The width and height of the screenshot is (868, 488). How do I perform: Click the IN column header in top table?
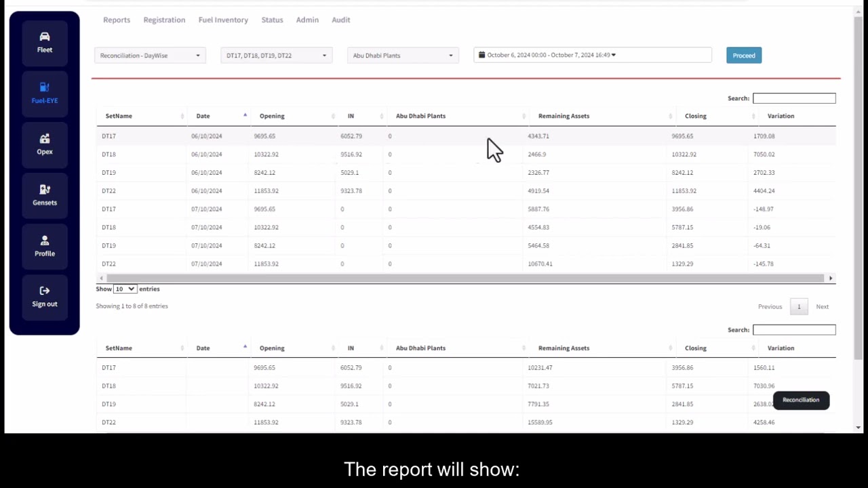[x=351, y=116]
